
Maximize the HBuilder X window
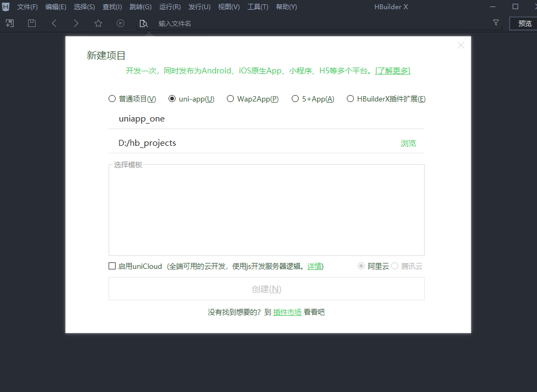click(x=515, y=7)
